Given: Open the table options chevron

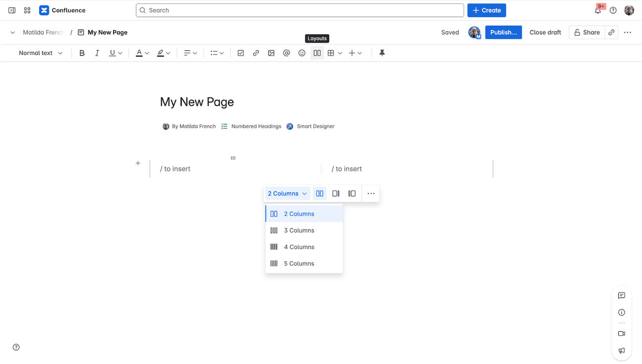Looking at the screenshot, I should point(340,53).
